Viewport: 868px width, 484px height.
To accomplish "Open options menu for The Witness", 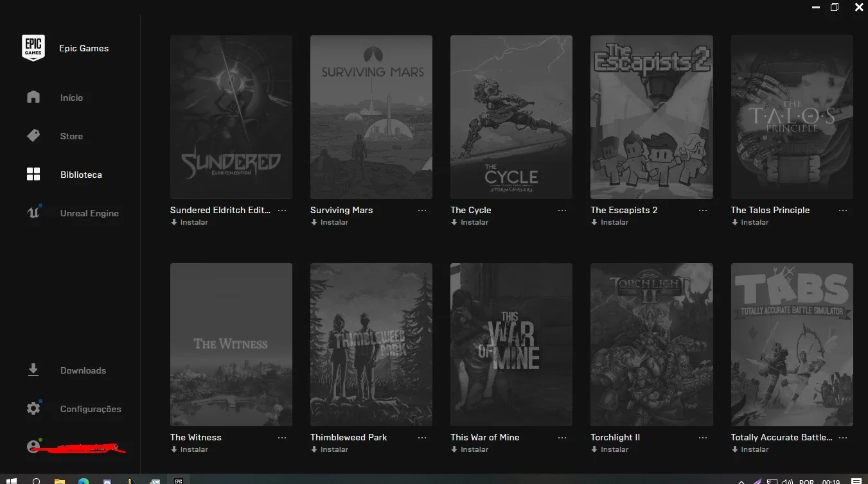I will (282, 438).
